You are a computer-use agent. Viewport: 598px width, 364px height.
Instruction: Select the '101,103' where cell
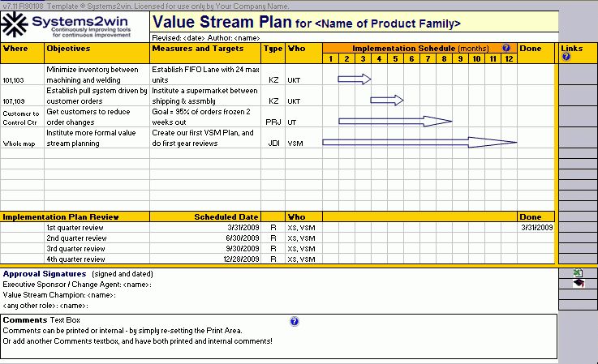click(x=22, y=75)
